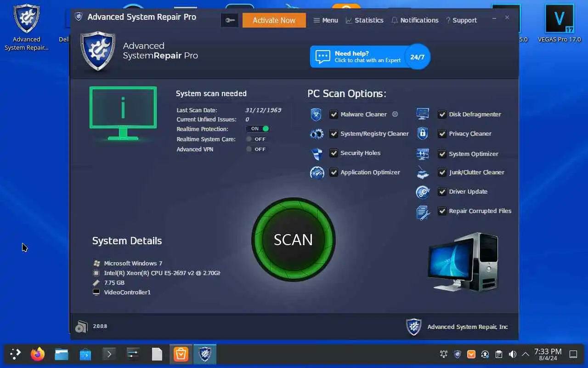Click the key license icon
The image size is (588, 368).
pyautogui.click(x=229, y=20)
